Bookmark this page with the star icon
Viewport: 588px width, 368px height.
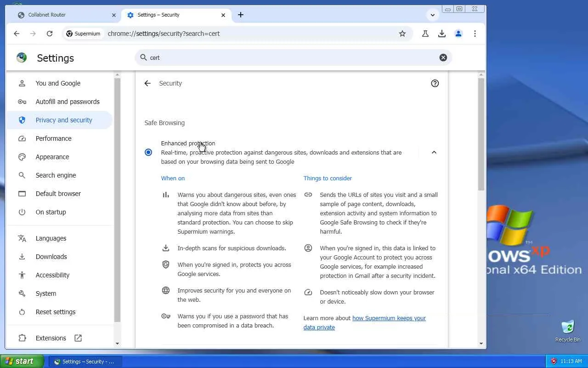pyautogui.click(x=402, y=34)
